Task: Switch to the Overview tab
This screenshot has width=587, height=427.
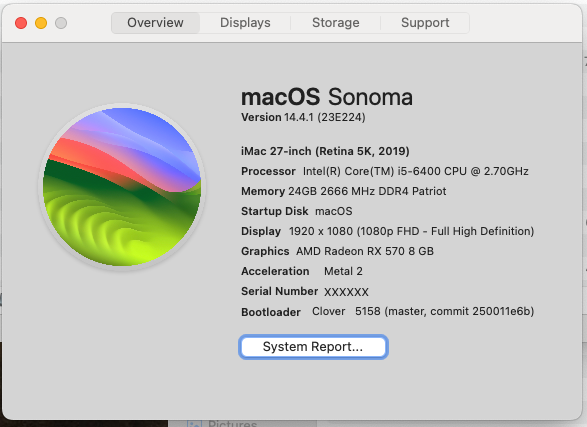Action: click(155, 23)
